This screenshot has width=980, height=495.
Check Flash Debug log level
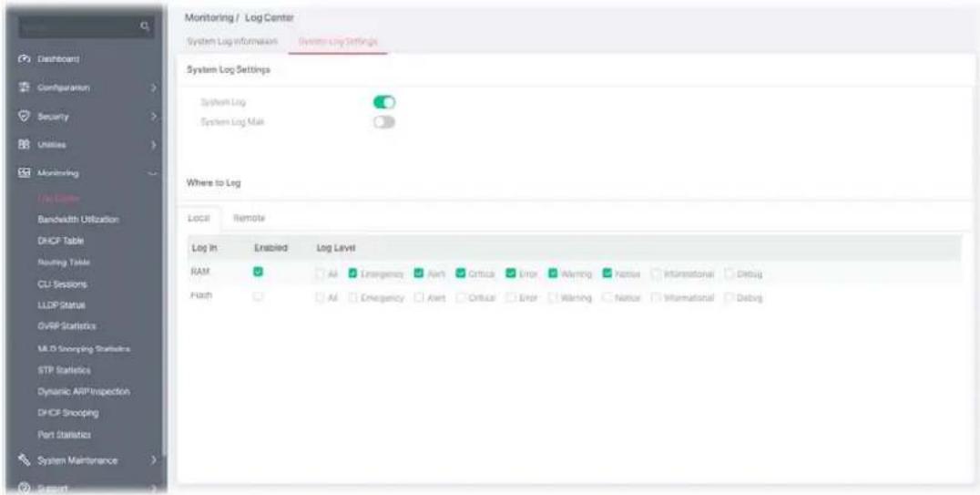729,298
